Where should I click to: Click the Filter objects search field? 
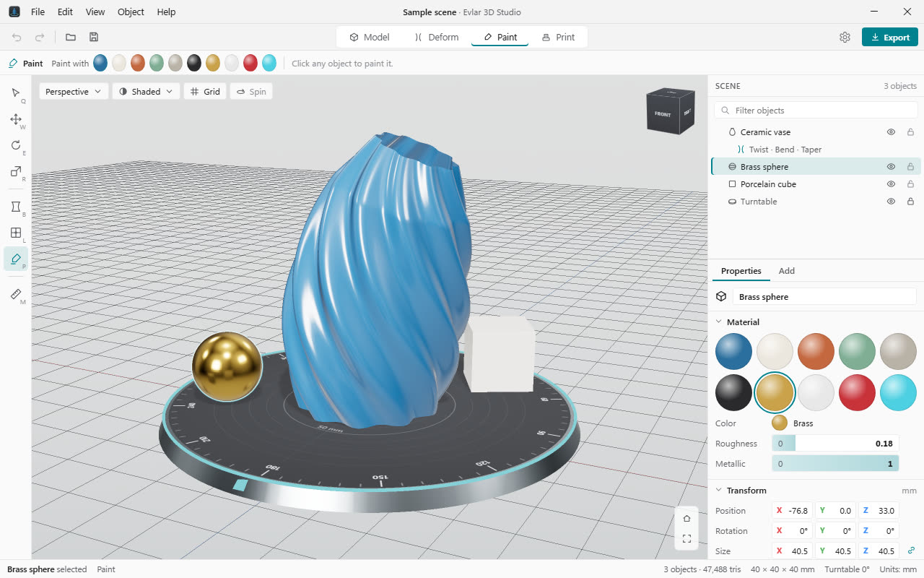click(x=816, y=111)
